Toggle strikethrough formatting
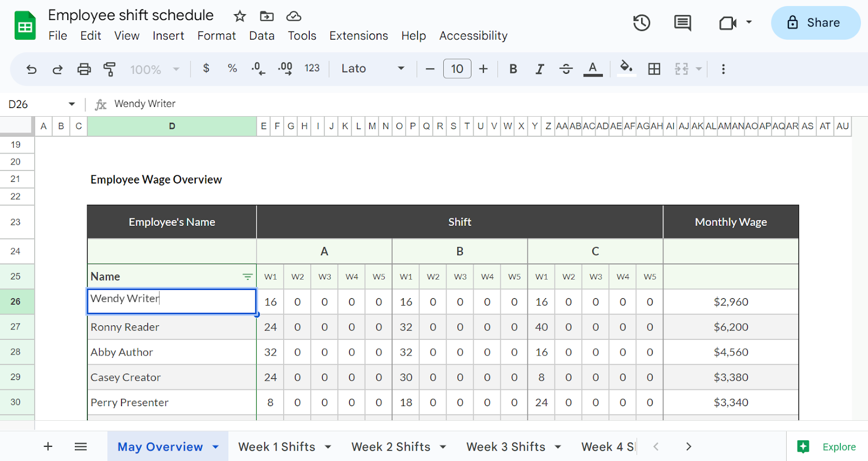This screenshot has height=461, width=868. [566, 69]
